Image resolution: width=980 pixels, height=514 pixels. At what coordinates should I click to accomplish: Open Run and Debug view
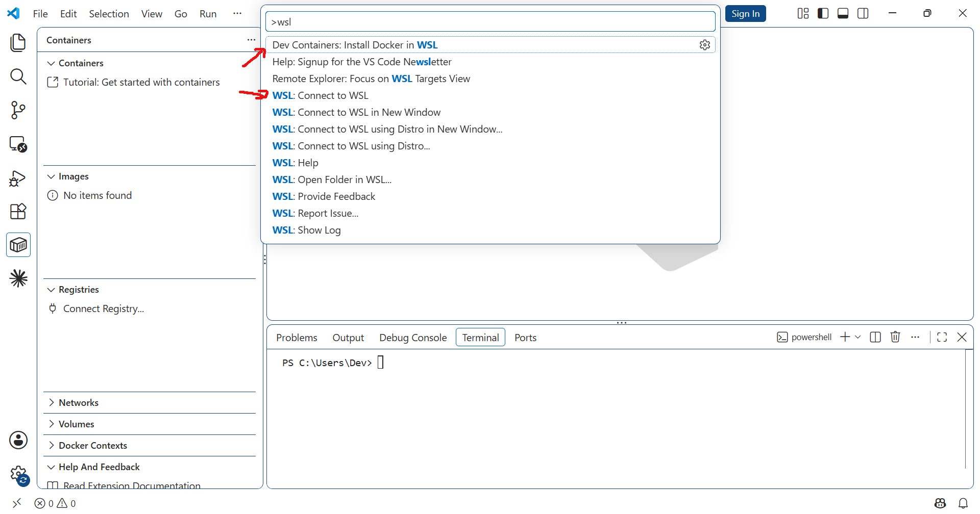tap(18, 178)
